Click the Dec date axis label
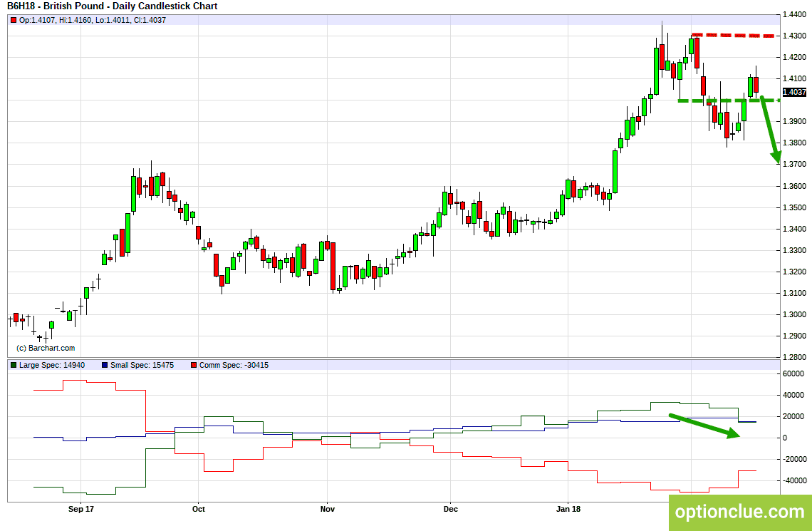This screenshot has height=531, width=812. point(450,509)
